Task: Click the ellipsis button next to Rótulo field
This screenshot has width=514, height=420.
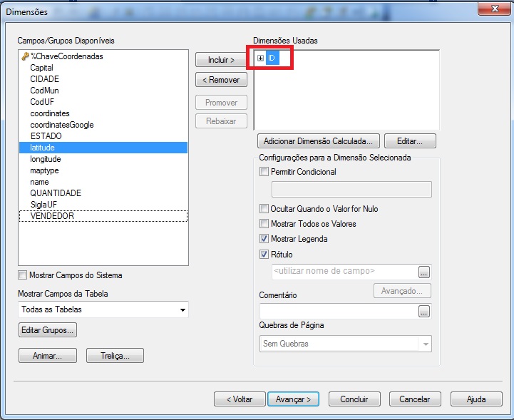Action: (x=424, y=272)
